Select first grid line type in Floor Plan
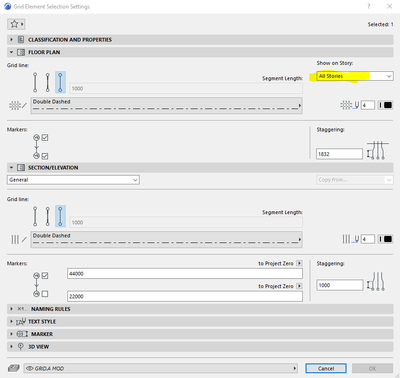Image resolution: width=400 pixels, height=378 pixels. 35,82
